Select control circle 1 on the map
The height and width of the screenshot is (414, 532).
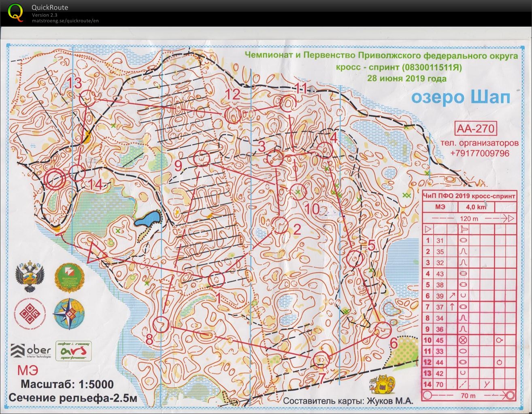coord(217,279)
